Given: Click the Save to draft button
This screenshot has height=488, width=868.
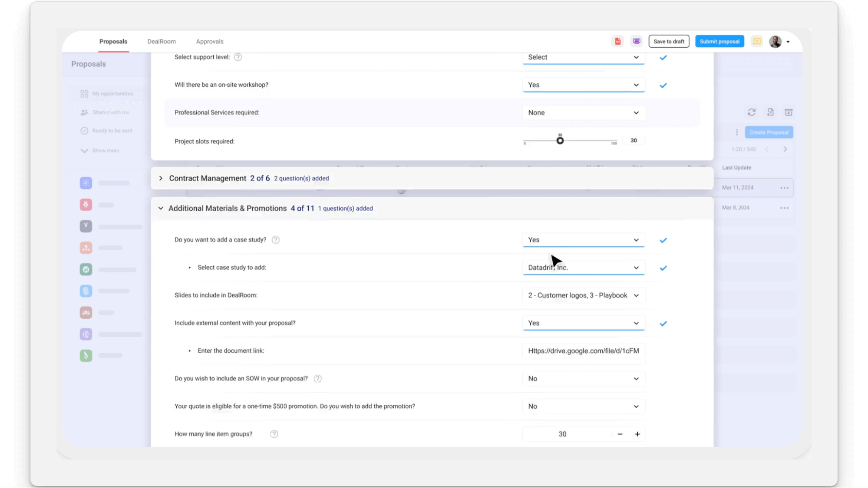Looking at the screenshot, I should point(669,42).
